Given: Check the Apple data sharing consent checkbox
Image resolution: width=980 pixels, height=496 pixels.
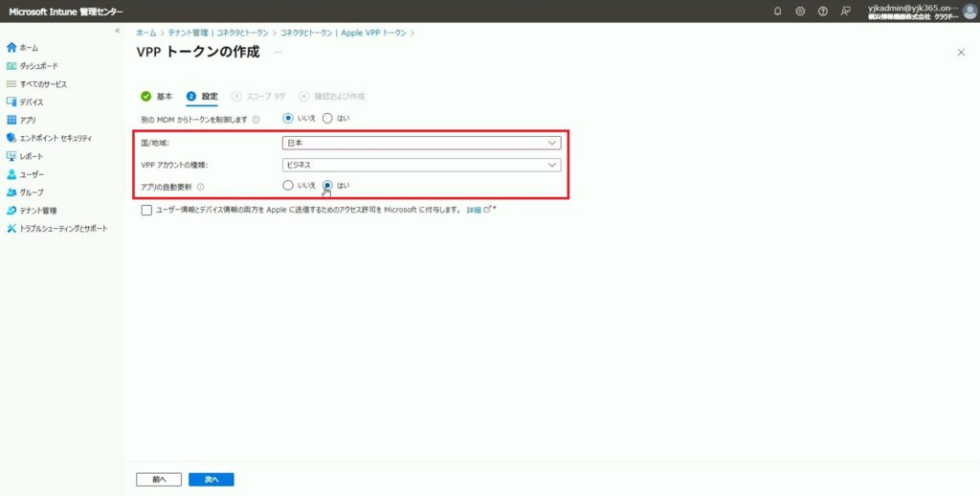Looking at the screenshot, I should click(146, 210).
